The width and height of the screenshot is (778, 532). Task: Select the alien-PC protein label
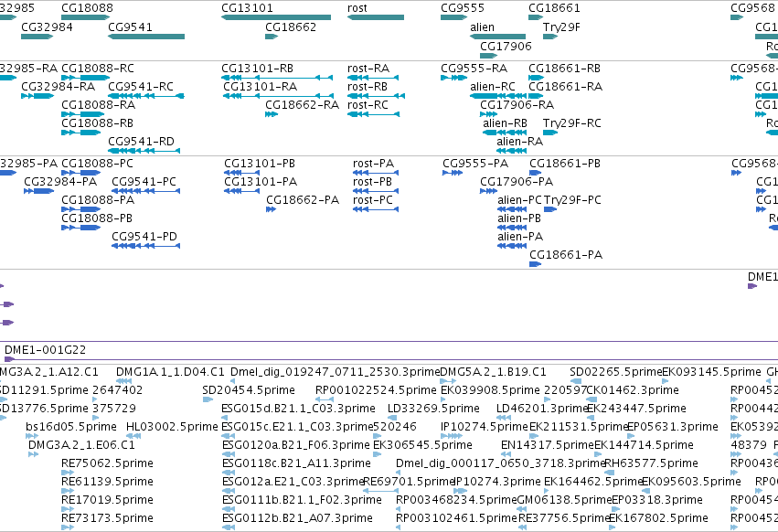point(519,200)
